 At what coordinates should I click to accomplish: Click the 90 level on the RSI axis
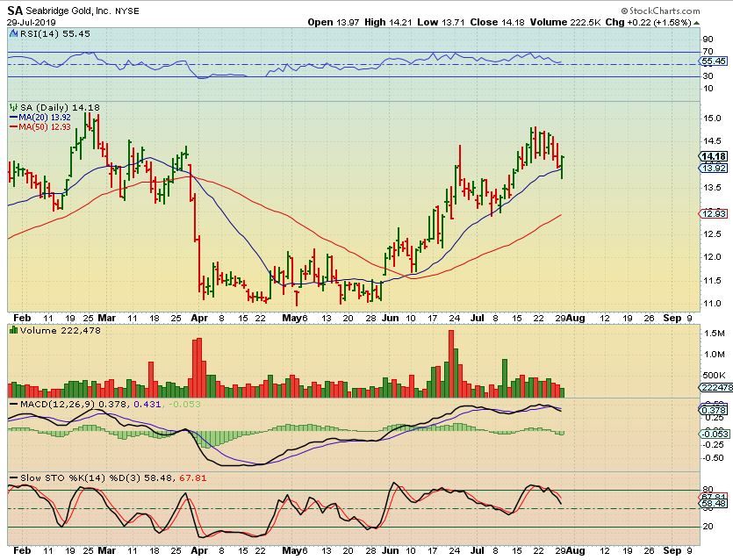pos(708,39)
